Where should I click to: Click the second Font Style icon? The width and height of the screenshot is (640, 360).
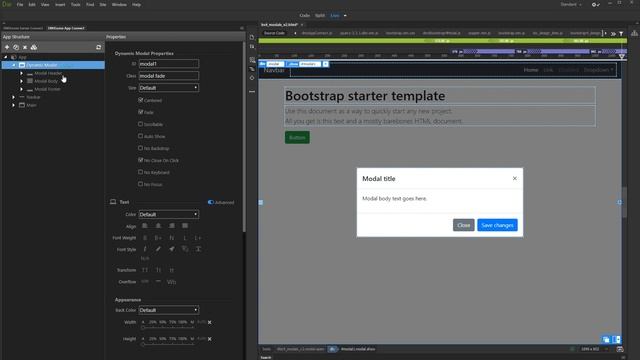(158, 249)
